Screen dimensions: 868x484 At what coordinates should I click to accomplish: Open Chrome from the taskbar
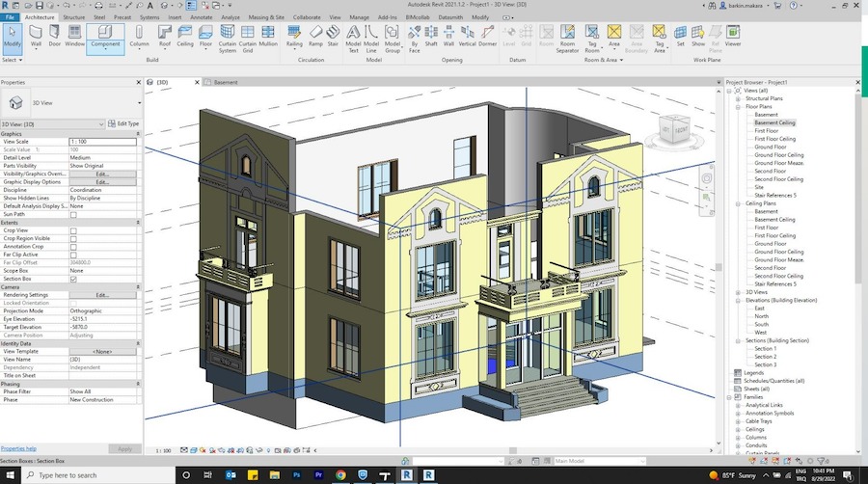tap(340, 474)
